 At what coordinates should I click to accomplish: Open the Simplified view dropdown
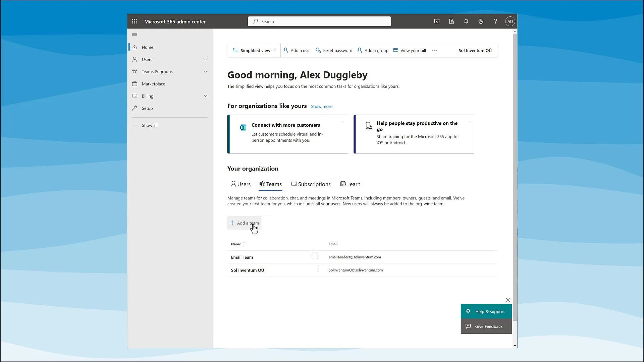pos(254,50)
